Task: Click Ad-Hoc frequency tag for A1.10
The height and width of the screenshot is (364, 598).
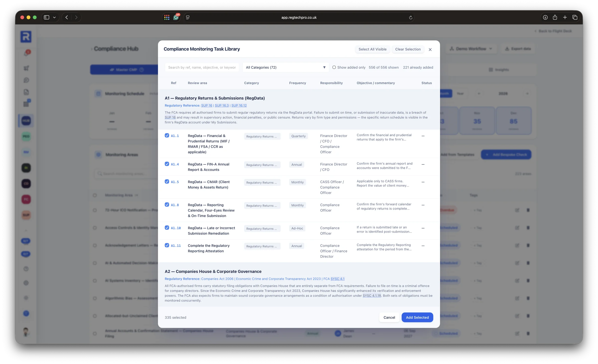Action: click(x=297, y=228)
